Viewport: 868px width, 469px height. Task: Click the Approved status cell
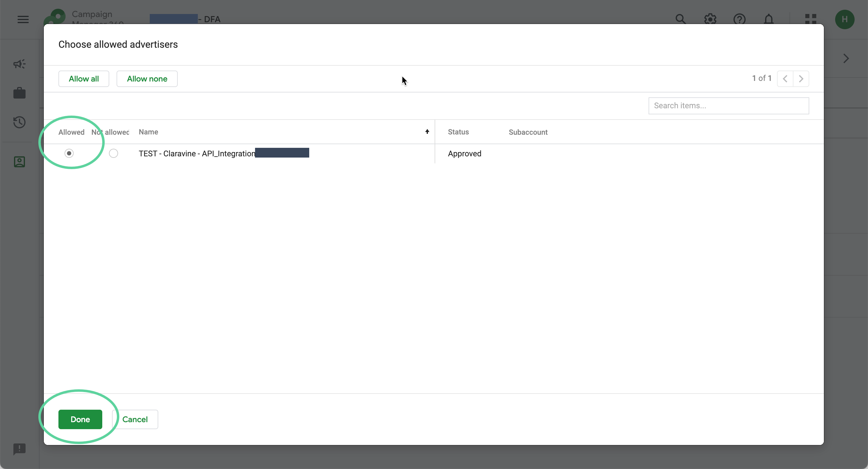point(464,154)
